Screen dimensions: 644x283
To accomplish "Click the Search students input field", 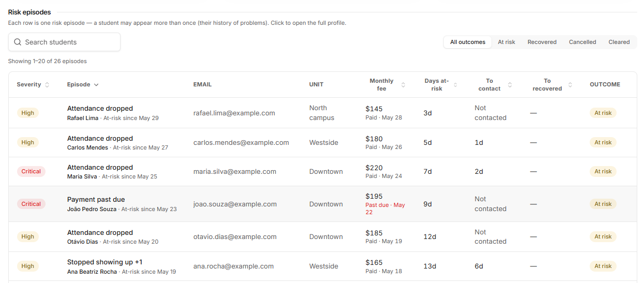I will pos(64,42).
